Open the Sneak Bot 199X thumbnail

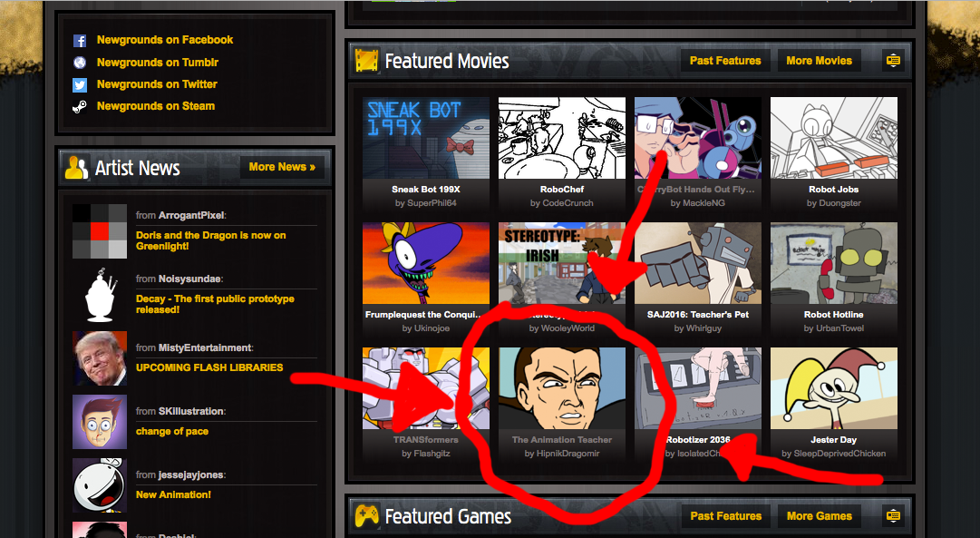(x=426, y=138)
